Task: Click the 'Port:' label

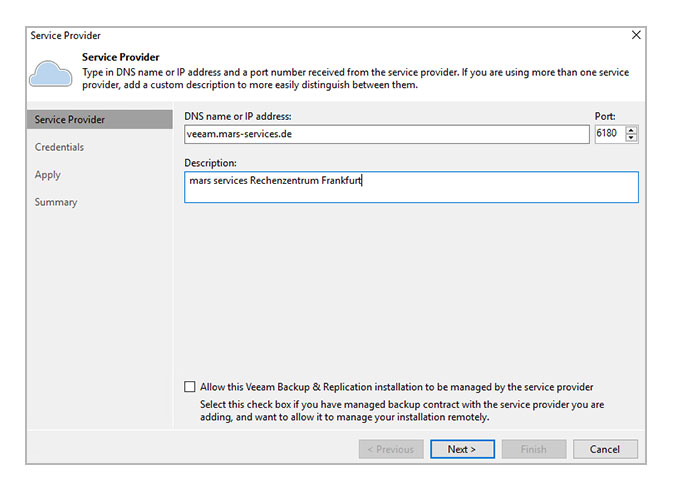Action: 606,116
